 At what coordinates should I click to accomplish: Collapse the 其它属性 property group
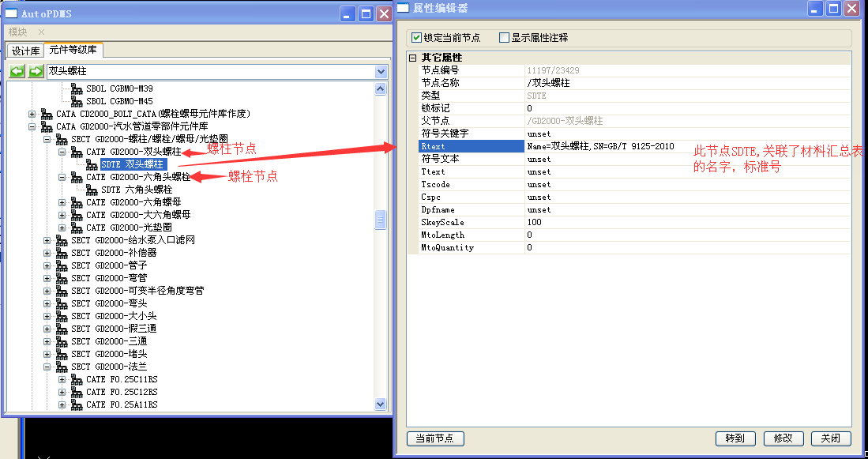412,58
